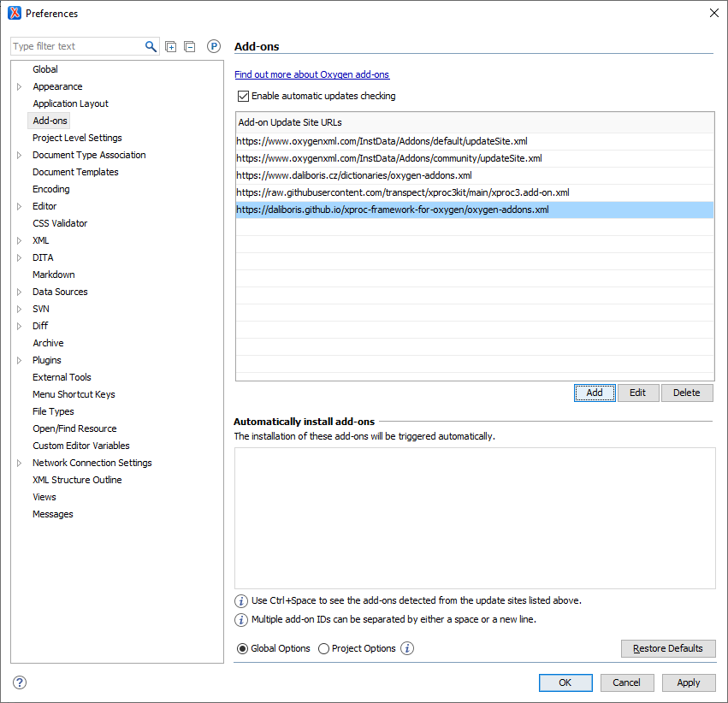Viewport: 728px width, 703px height.
Task: Click the search magnifier icon in filter box
Action: (x=151, y=46)
